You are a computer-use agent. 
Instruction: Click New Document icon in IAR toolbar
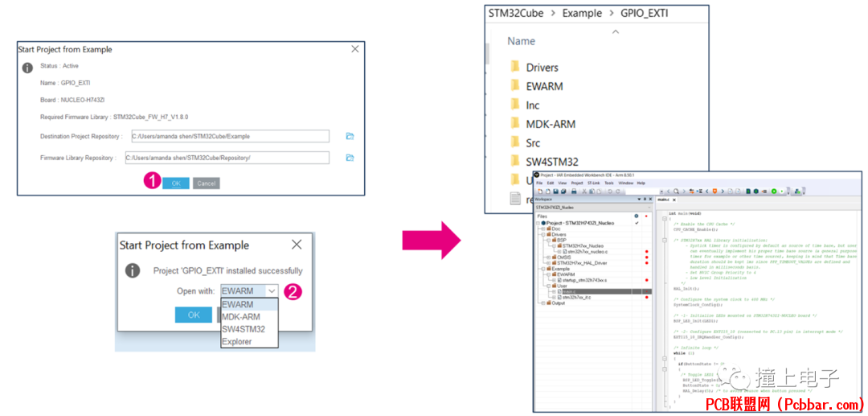tap(540, 192)
